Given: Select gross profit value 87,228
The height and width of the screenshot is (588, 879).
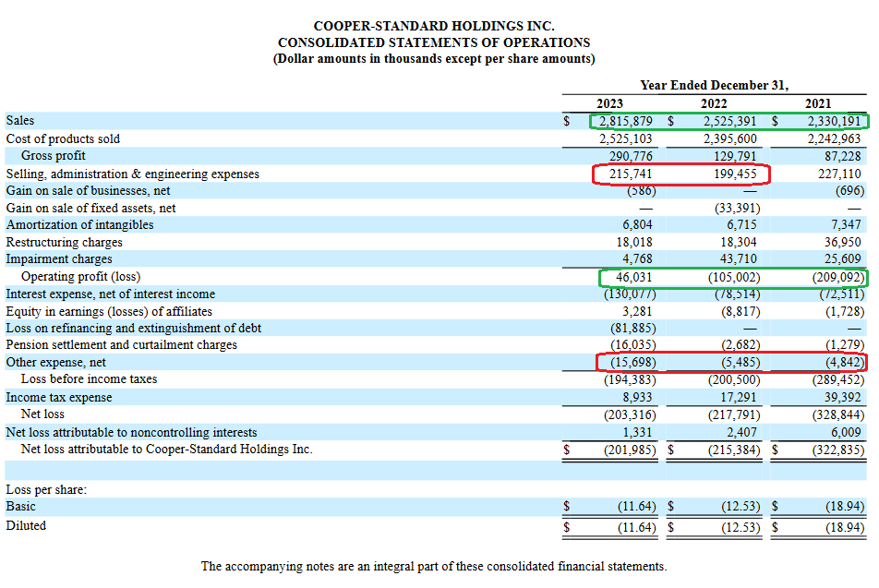Looking at the screenshot, I should (x=843, y=156).
